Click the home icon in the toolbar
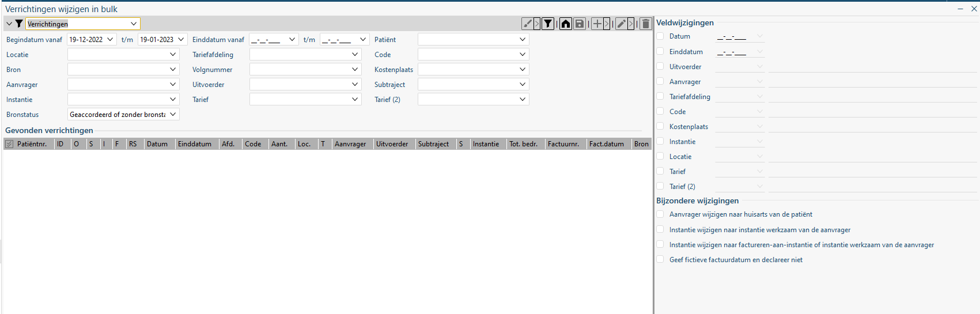Screen dimensions: 980x314 (566, 24)
